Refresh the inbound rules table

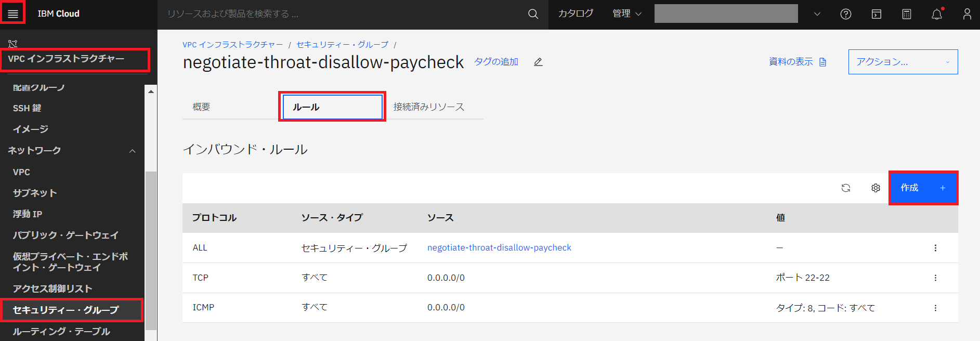[x=846, y=188]
